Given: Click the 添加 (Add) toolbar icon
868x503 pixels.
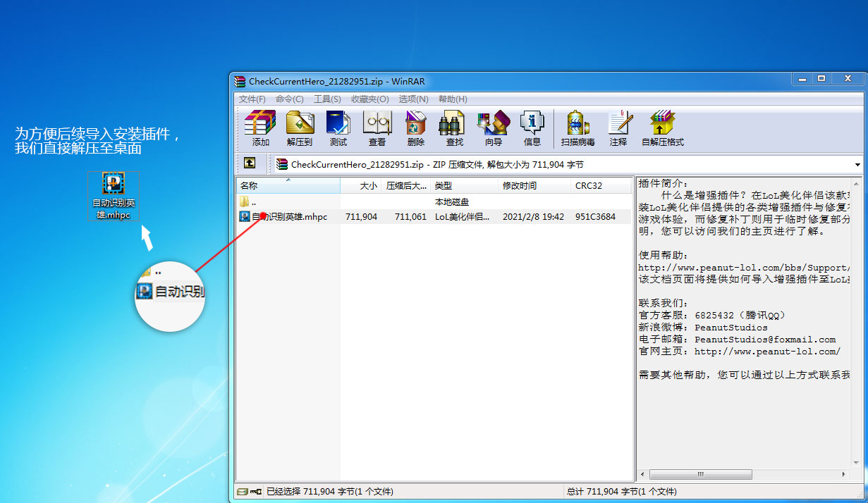Looking at the screenshot, I should tap(260, 128).
